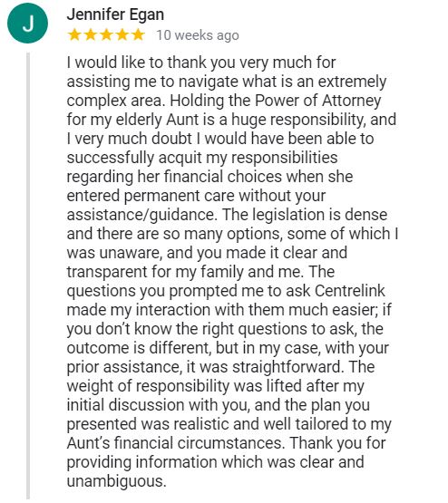Select the second gold rating star
This screenshot has width=448, height=503.
tap(91, 34)
